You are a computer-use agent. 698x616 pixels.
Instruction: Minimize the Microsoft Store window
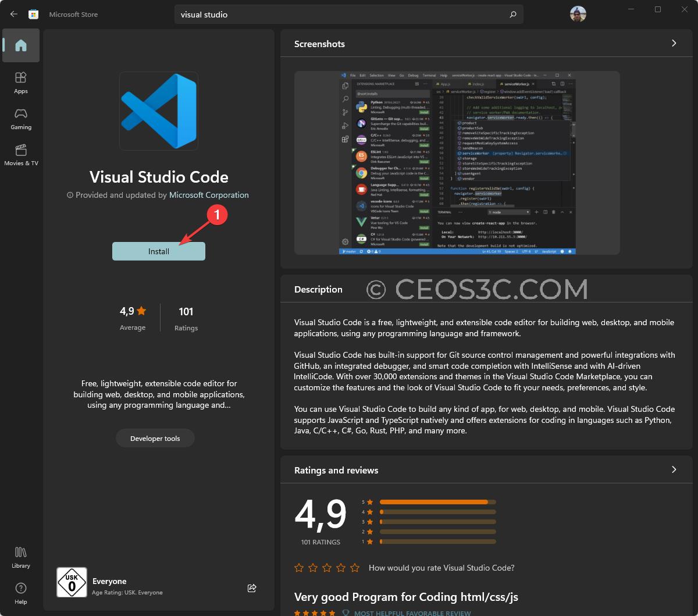click(x=631, y=9)
